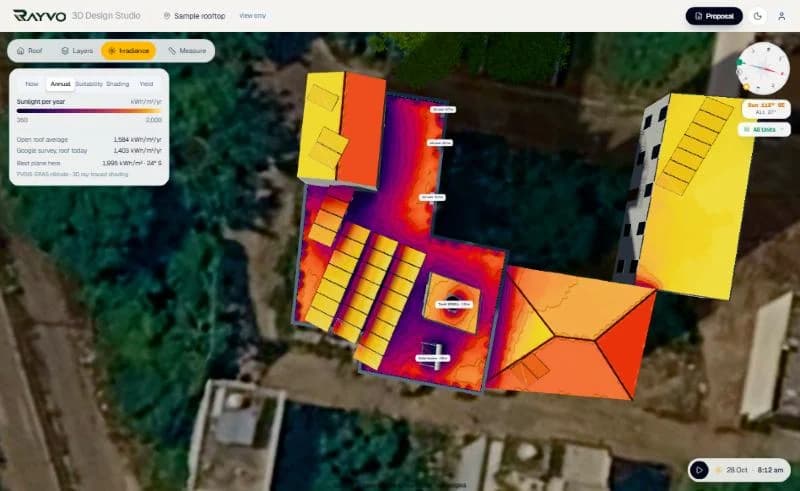Click the ruler icon on Measure
This screenshot has width=800, height=491.
click(x=172, y=51)
